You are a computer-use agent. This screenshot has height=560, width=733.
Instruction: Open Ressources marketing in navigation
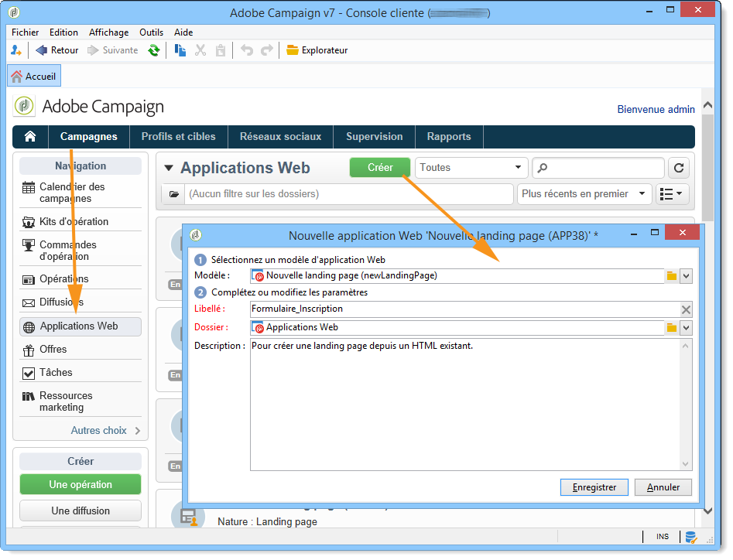click(x=80, y=401)
